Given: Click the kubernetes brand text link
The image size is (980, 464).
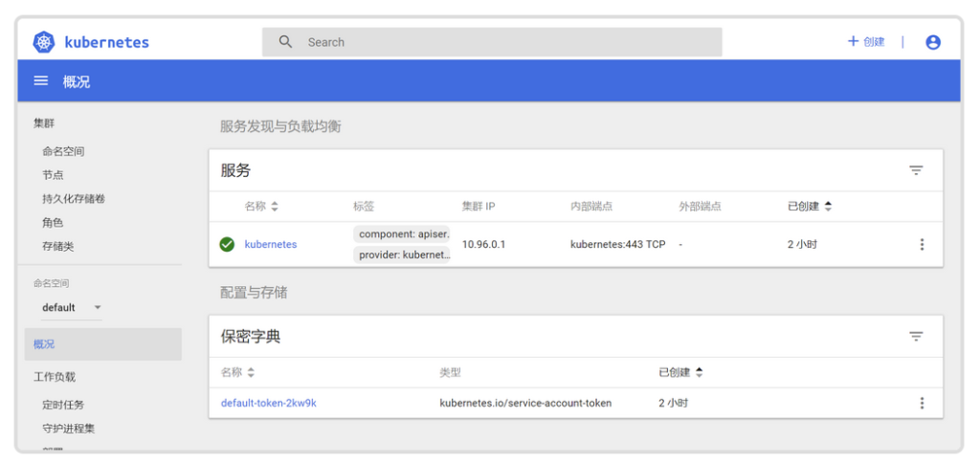Looking at the screenshot, I should point(107,42).
